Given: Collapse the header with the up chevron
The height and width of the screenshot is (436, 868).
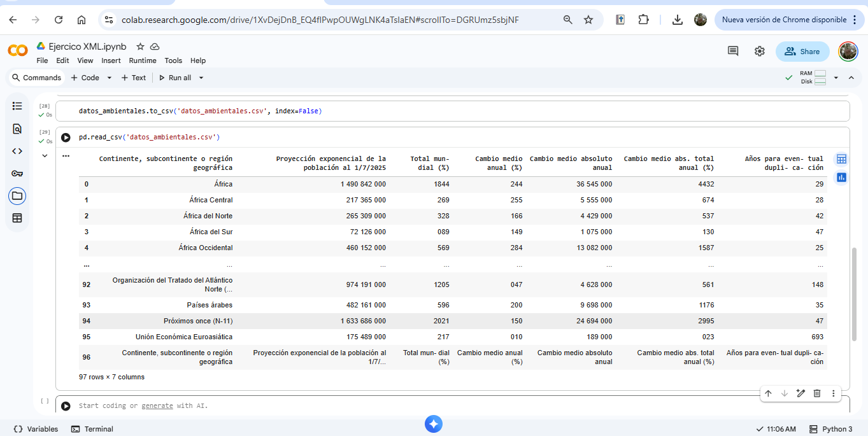Looking at the screenshot, I should 851,78.
